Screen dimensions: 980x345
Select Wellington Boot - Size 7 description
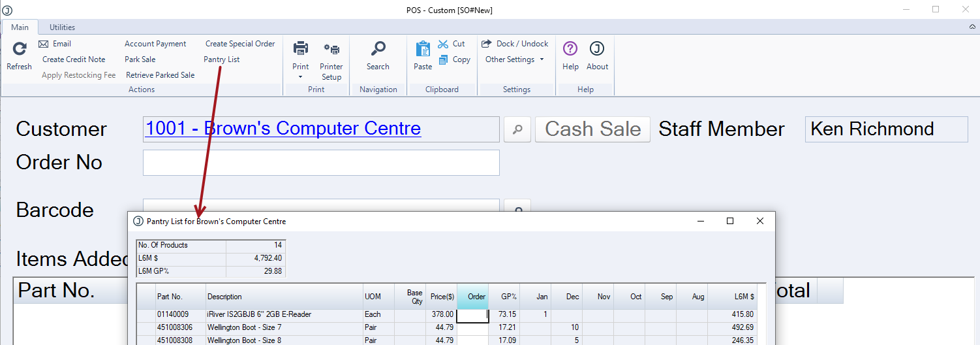coord(244,327)
